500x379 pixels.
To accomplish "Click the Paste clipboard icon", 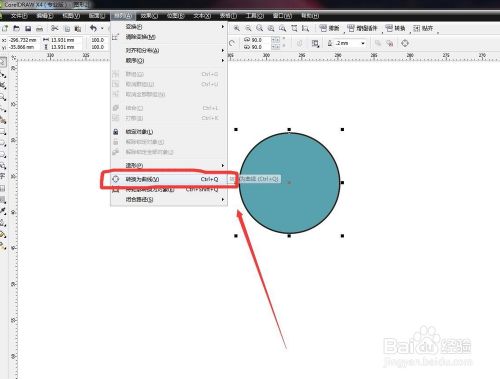I will pos(78,29).
